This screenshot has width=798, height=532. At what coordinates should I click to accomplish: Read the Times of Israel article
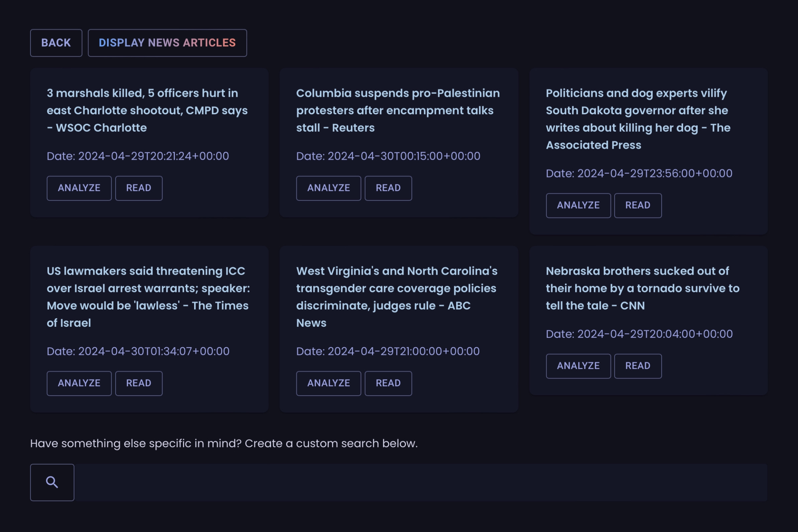(138, 383)
